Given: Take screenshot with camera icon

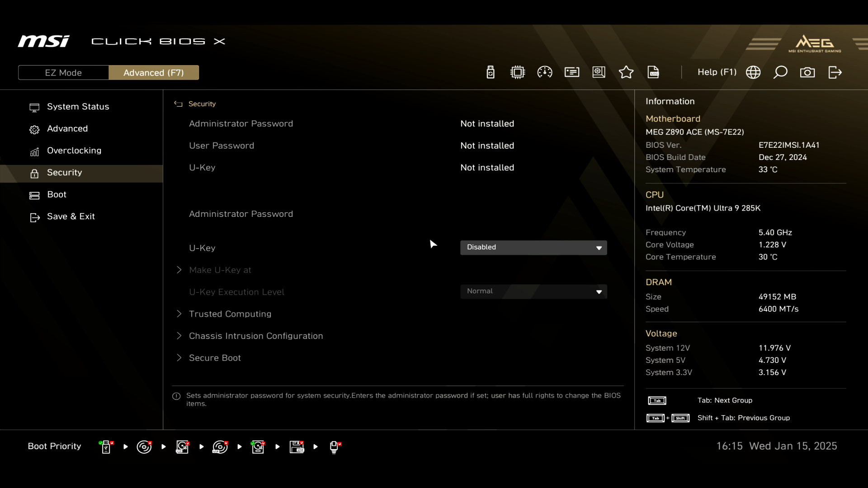Looking at the screenshot, I should click(x=807, y=72).
